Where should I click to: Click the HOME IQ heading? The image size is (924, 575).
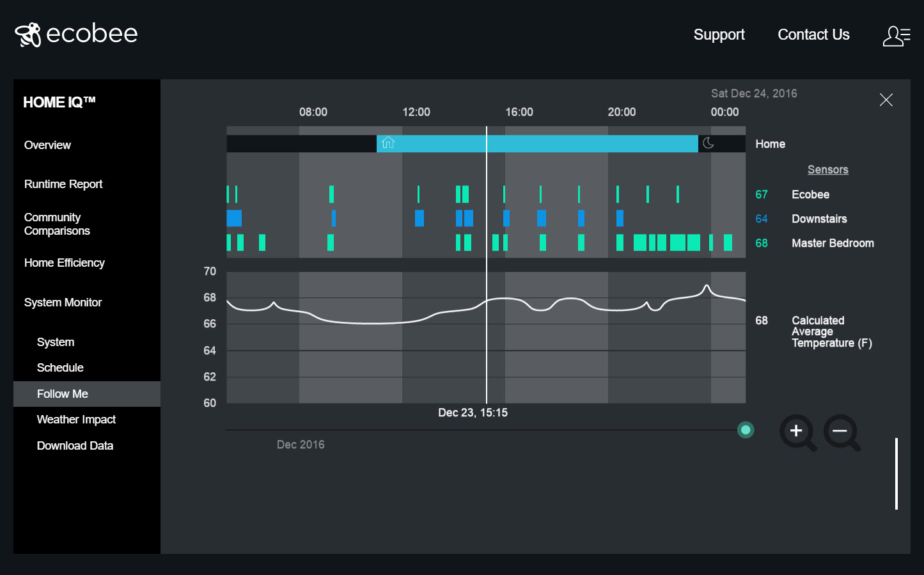(59, 102)
